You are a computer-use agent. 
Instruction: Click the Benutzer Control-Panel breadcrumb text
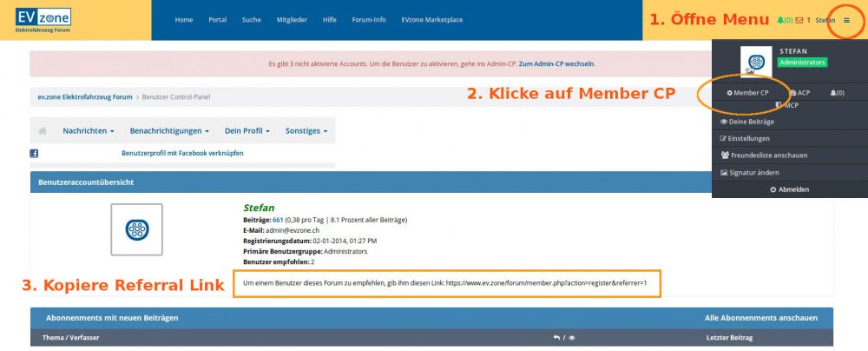coord(176,97)
